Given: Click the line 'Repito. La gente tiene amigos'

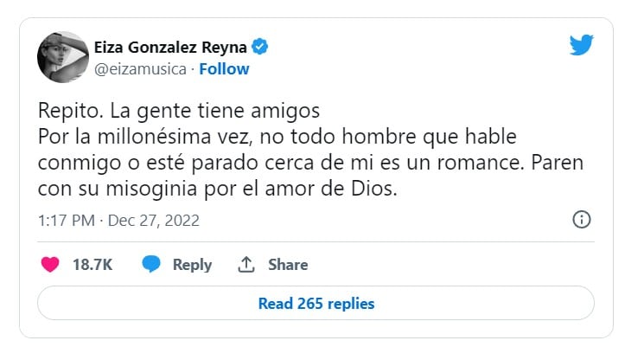Looking at the screenshot, I should tap(168, 112).
